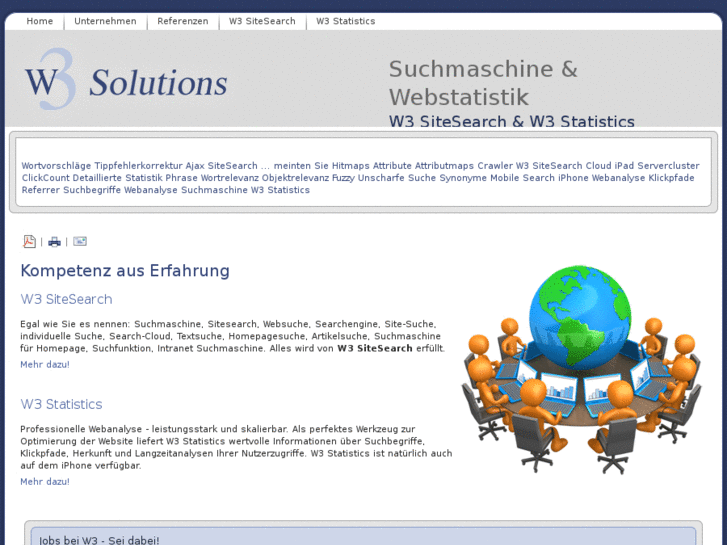Click the Objektrelevanz tag
This screenshot has height=545, width=727.
(295, 178)
